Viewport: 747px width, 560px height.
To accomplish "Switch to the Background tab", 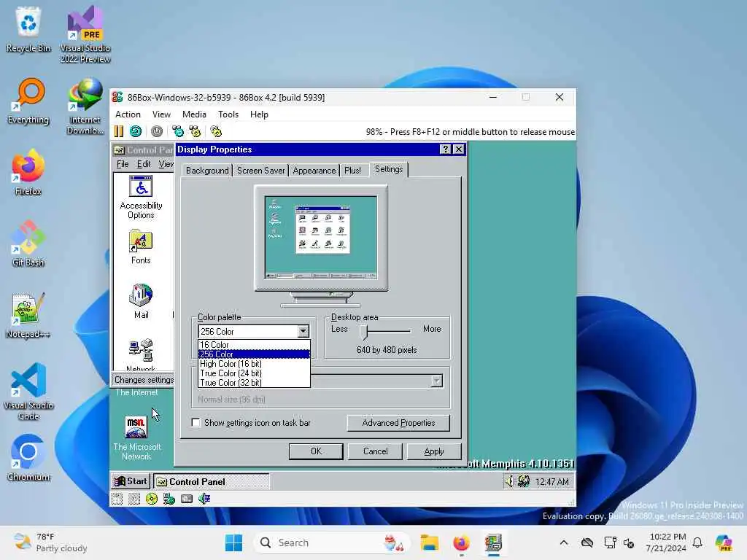I will point(206,171).
